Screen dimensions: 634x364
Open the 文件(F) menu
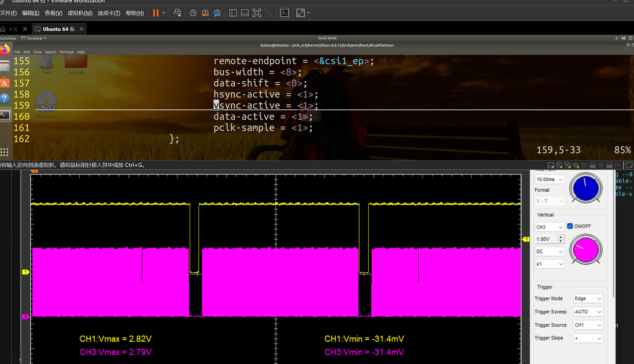pos(8,13)
